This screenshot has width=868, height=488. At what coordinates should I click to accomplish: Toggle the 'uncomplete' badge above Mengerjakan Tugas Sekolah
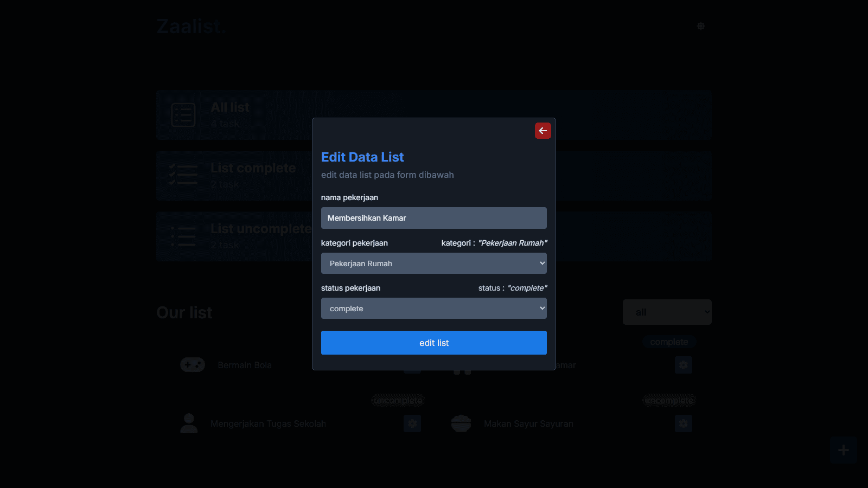tap(398, 400)
